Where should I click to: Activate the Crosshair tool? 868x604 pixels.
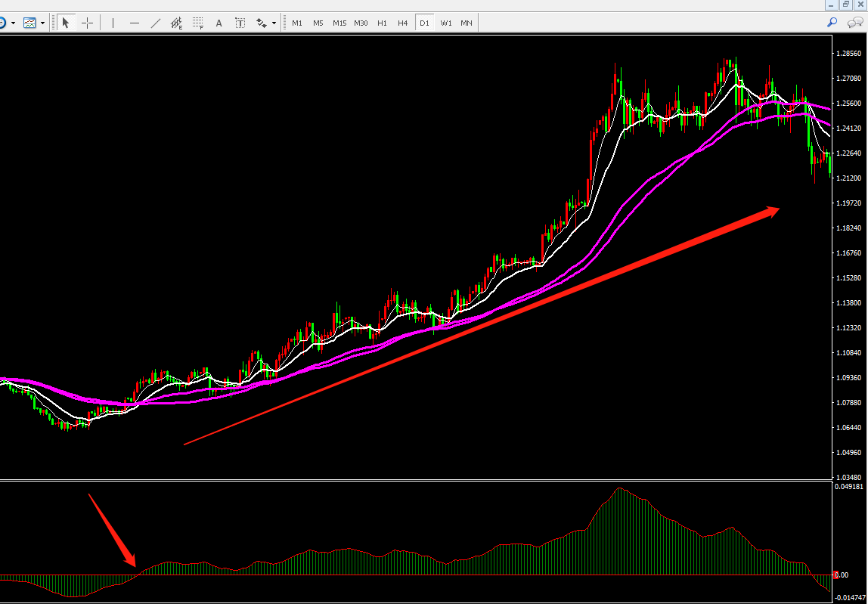click(x=88, y=23)
